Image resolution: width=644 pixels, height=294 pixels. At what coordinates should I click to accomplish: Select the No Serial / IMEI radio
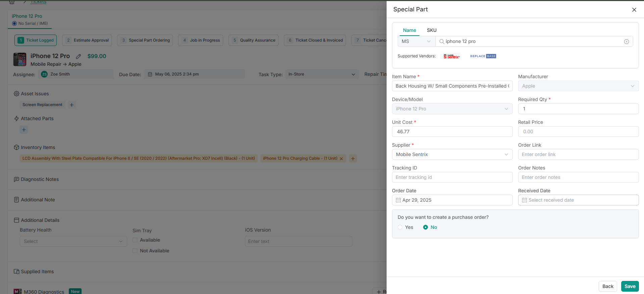tap(14, 23)
